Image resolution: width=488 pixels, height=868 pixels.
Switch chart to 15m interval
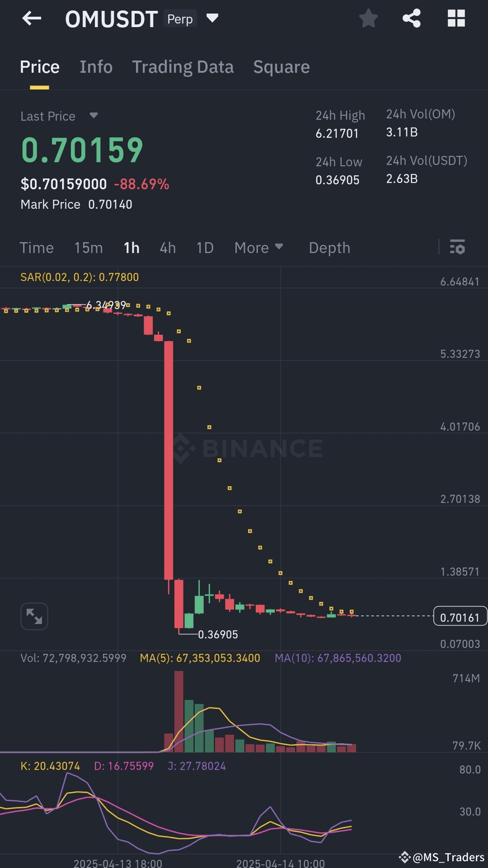click(x=89, y=248)
